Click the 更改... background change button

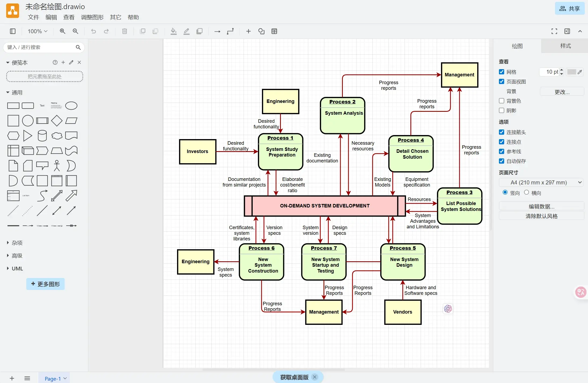click(x=562, y=92)
